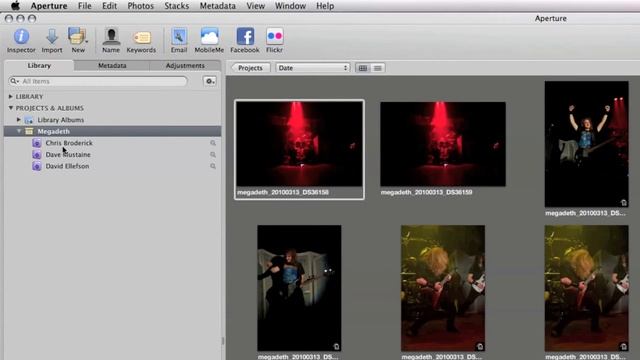The height and width of the screenshot is (360, 640).
Task: Open the Photos menu
Action: [x=141, y=6]
